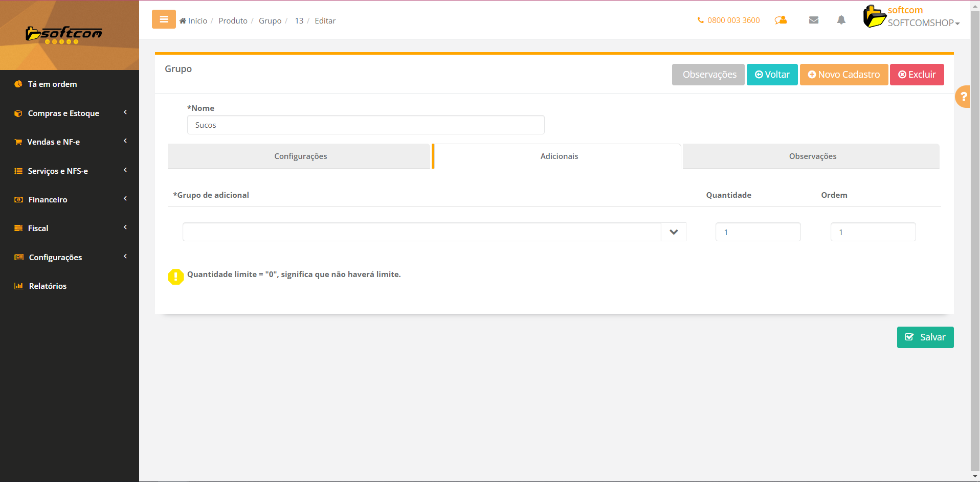Click the Excluir button
Viewport: 980px width, 482px height.
click(917, 75)
